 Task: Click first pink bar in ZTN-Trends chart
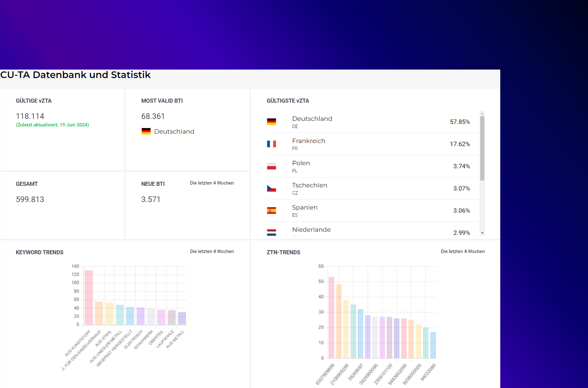point(331,318)
